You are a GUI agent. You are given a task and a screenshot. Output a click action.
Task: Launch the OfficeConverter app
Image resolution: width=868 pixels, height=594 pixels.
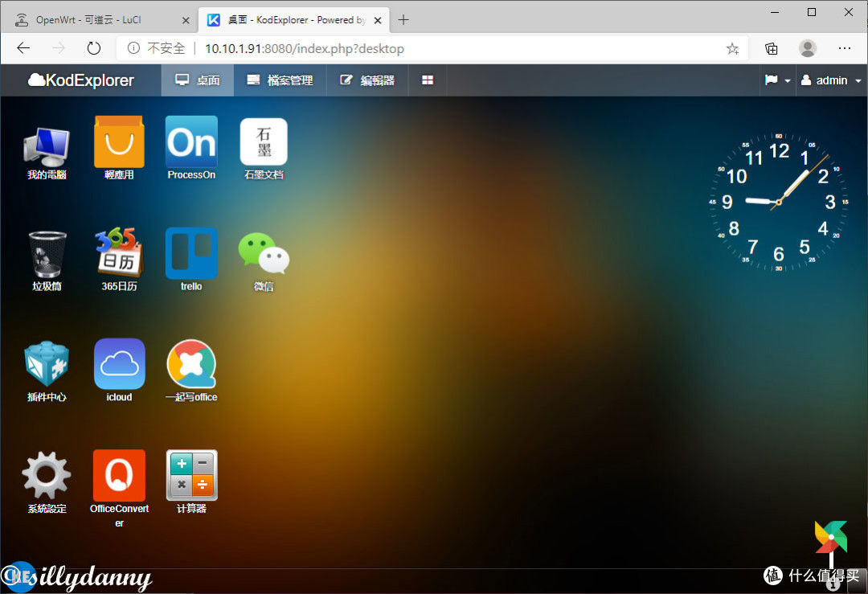pyautogui.click(x=119, y=476)
